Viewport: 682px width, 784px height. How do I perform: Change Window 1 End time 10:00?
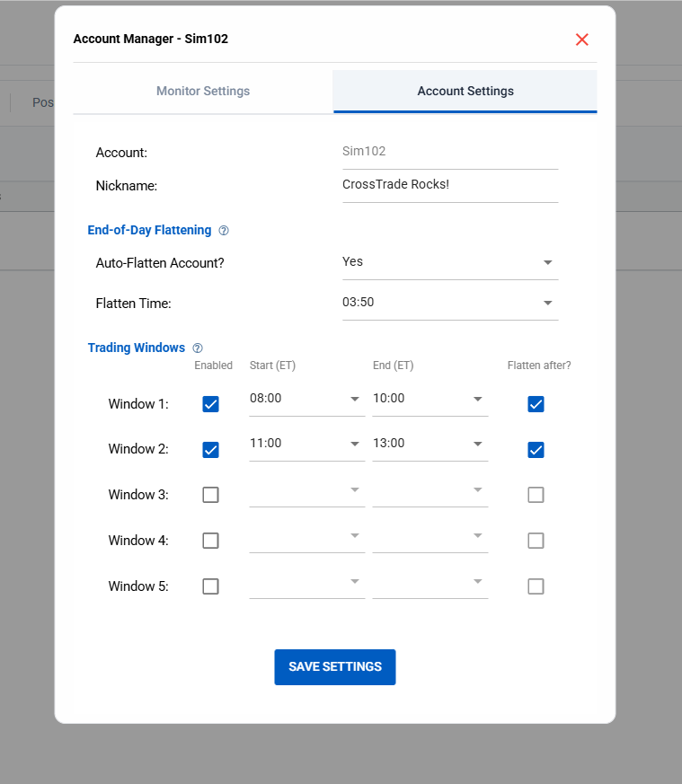click(430, 399)
